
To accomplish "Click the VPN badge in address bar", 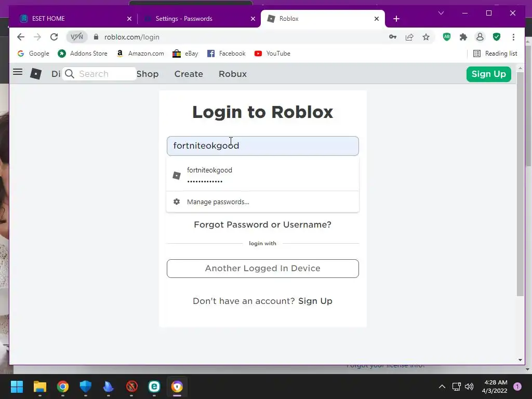I will click(x=77, y=37).
